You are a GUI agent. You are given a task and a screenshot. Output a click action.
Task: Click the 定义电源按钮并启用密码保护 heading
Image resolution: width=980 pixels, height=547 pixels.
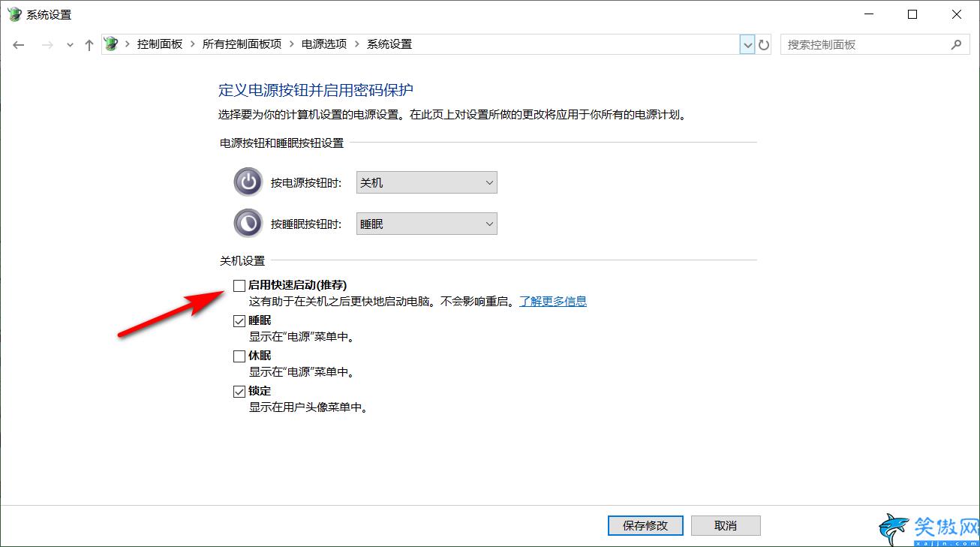pos(316,90)
